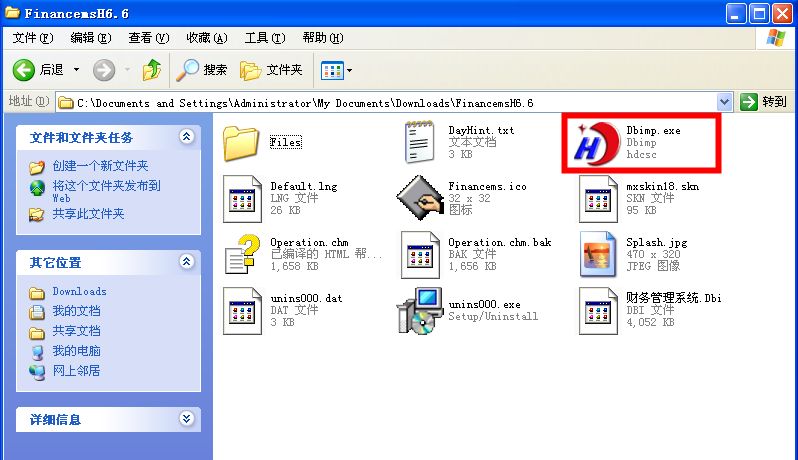Open the Files folder icon

(241, 143)
